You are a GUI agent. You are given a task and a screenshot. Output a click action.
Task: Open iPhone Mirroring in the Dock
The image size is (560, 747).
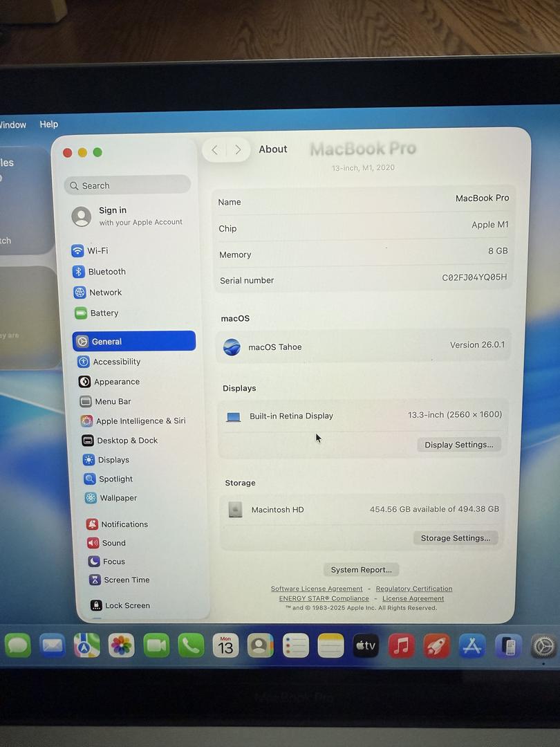pyautogui.click(x=507, y=647)
